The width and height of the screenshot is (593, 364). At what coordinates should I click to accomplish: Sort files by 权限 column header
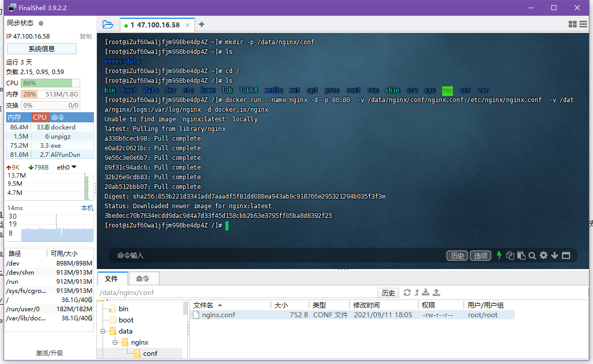441,305
